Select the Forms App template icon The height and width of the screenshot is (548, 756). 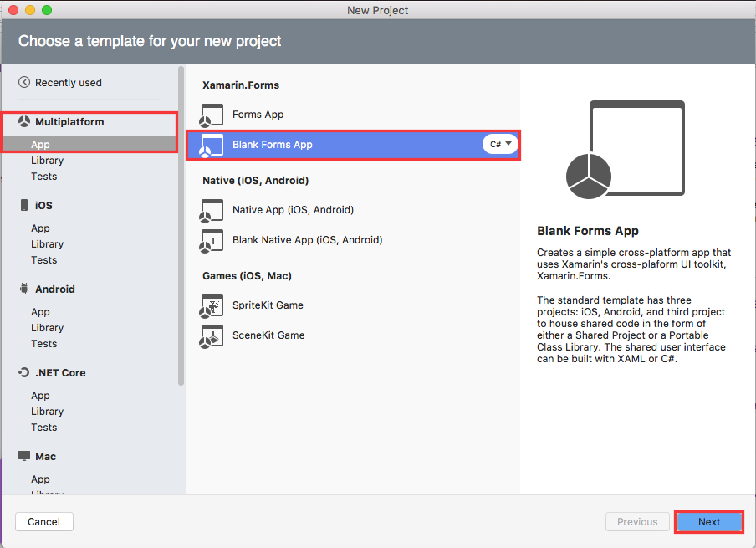[211, 115]
